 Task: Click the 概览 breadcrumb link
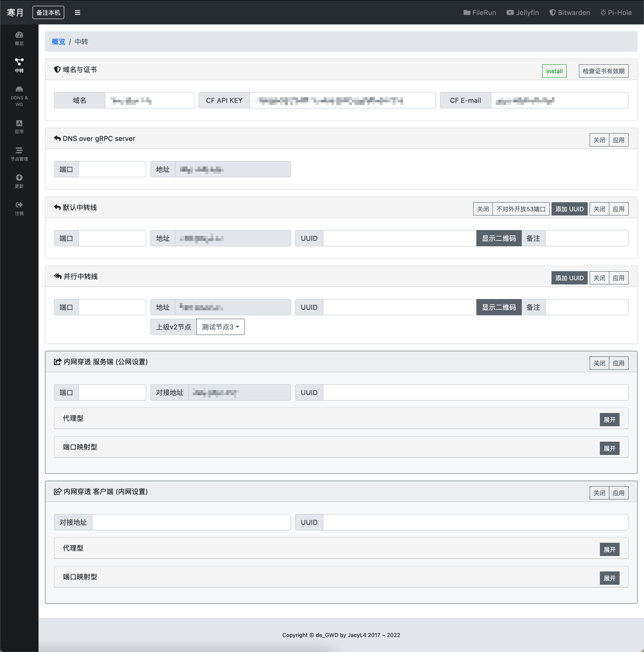pyautogui.click(x=58, y=42)
